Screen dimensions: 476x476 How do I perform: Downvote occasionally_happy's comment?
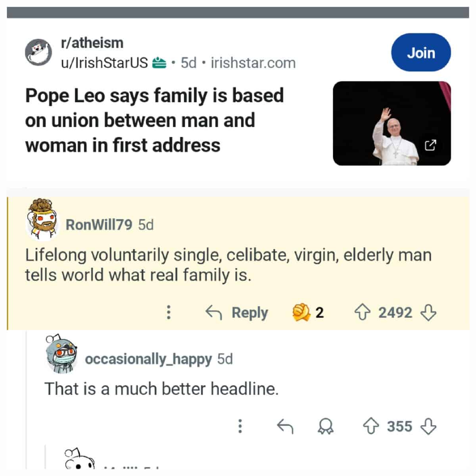(427, 427)
